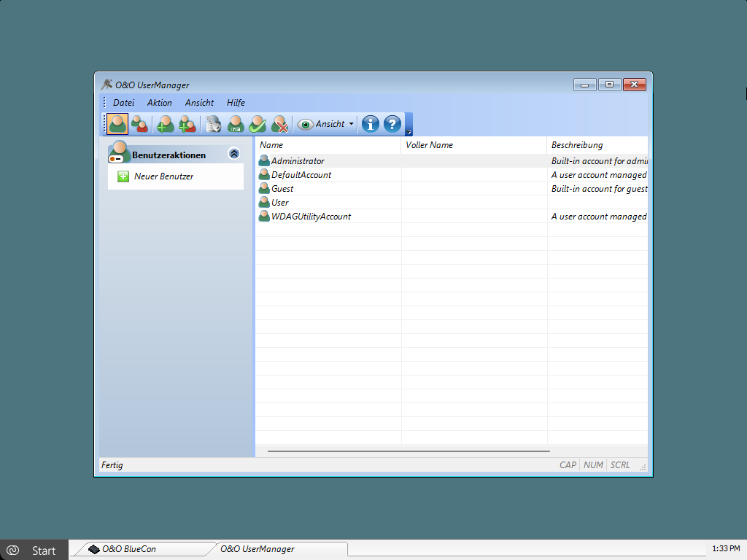Click the horizontal scrollbar in user list

(x=409, y=451)
